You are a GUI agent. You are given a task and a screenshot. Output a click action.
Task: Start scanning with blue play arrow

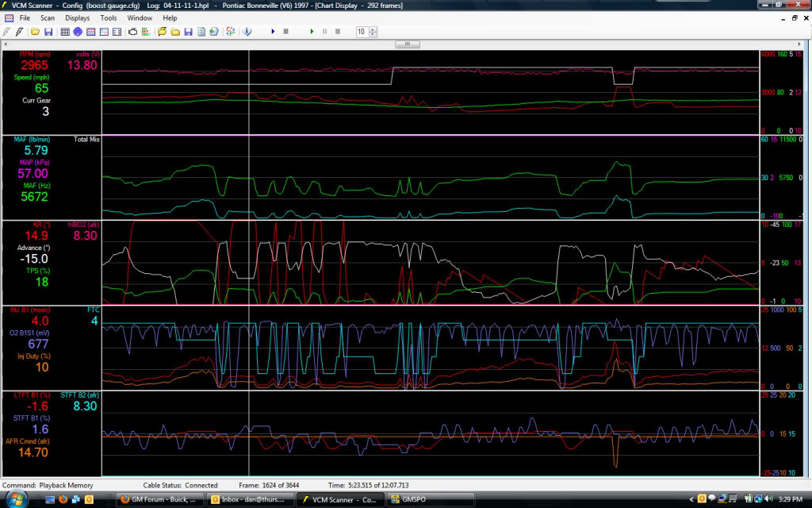(x=273, y=32)
